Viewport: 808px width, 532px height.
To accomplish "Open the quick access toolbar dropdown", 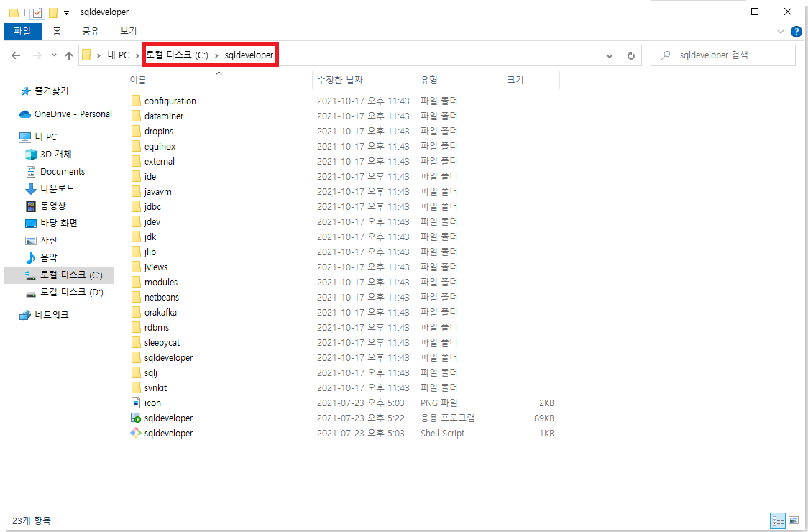I will point(66,12).
